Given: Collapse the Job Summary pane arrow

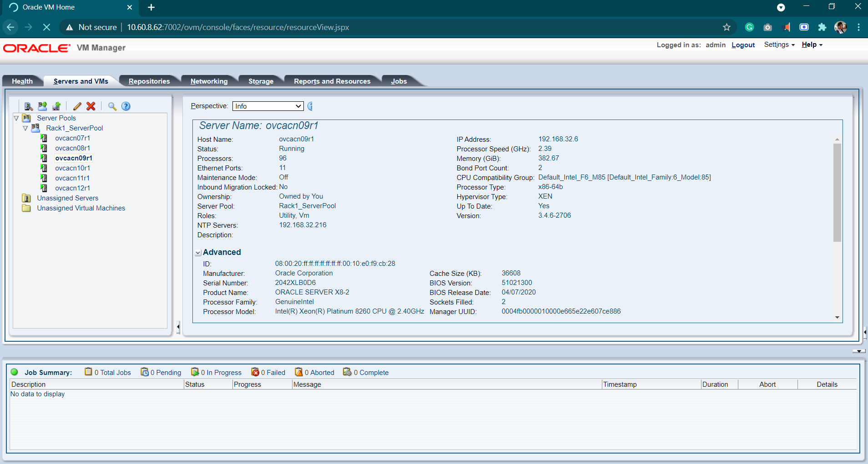Looking at the screenshot, I should (x=858, y=351).
